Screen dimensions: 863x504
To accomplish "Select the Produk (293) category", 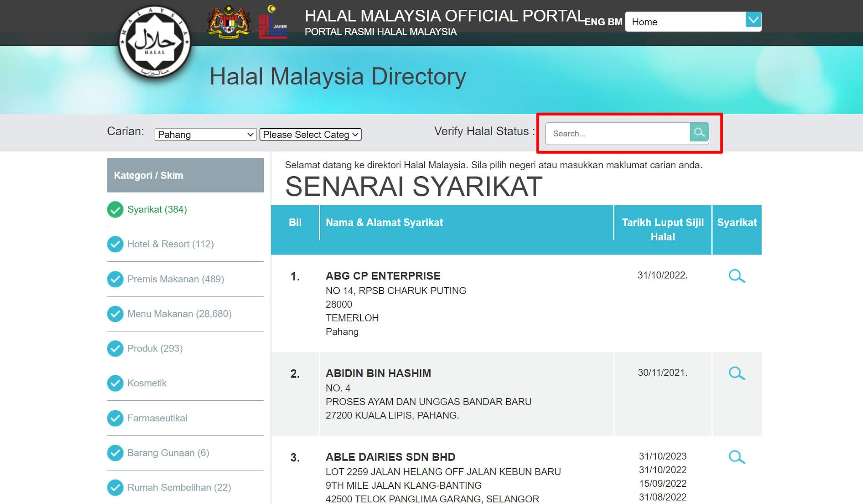I will (155, 349).
